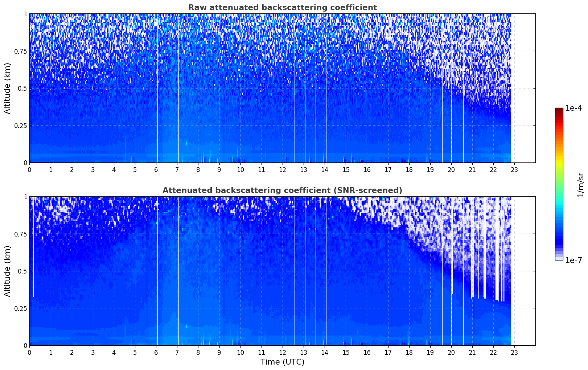Click the raw backscatter top plot area
Screen dimensions: 588x370
(282, 88)
